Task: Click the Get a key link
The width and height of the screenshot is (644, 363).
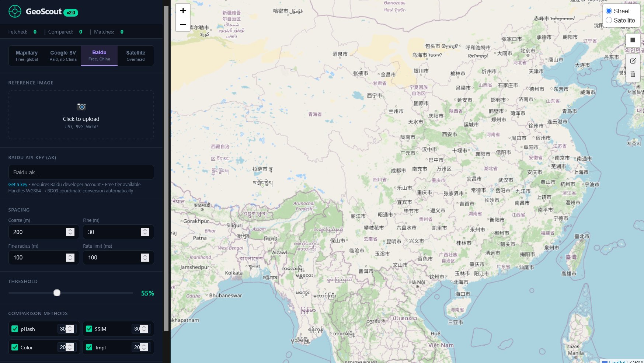Action: click(18, 184)
